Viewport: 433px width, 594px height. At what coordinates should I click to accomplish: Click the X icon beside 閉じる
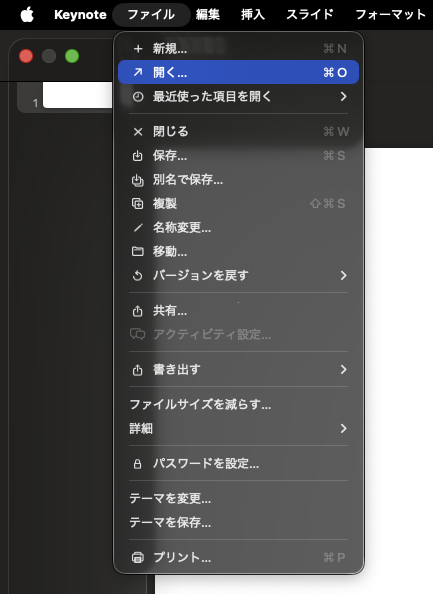click(x=138, y=131)
